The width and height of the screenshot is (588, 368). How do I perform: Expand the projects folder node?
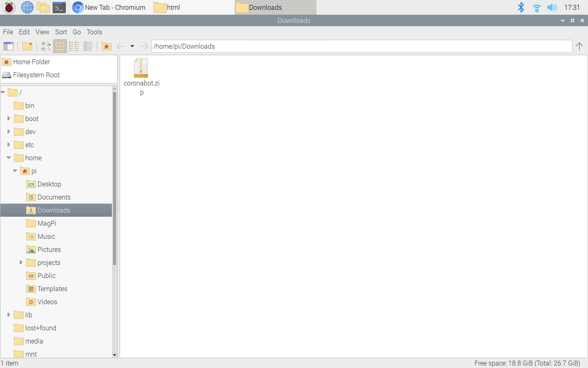(21, 263)
